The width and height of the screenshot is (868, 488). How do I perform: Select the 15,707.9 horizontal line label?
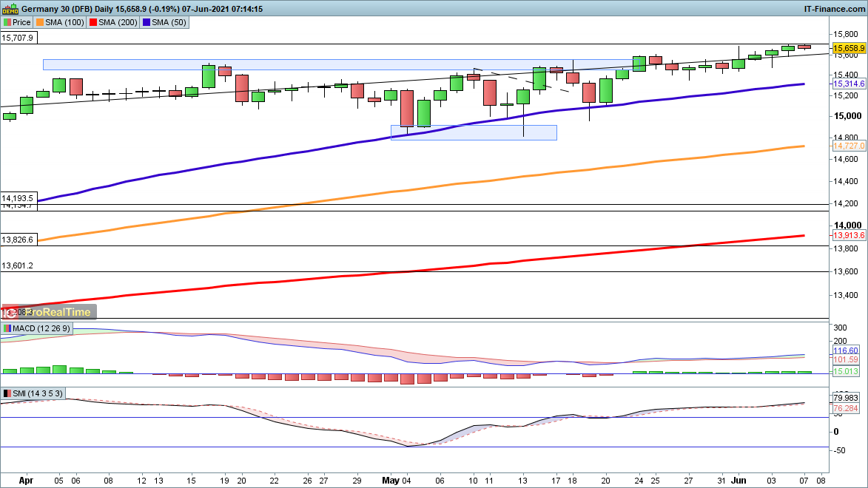click(18, 38)
